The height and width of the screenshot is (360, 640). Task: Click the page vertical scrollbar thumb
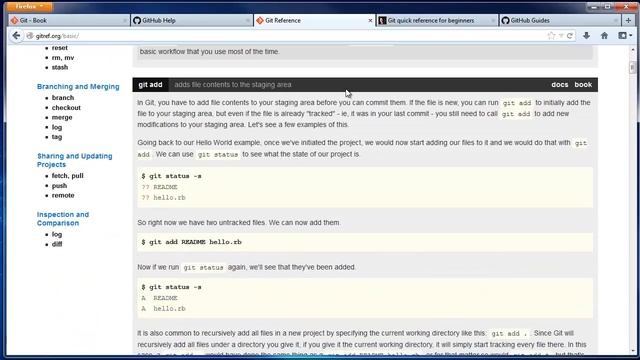[x=633, y=67]
